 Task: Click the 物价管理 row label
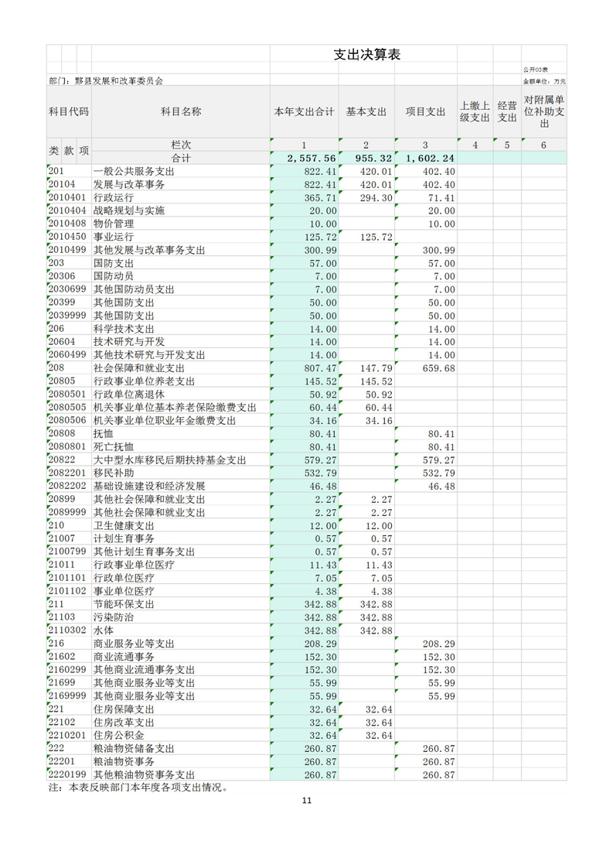point(113,224)
